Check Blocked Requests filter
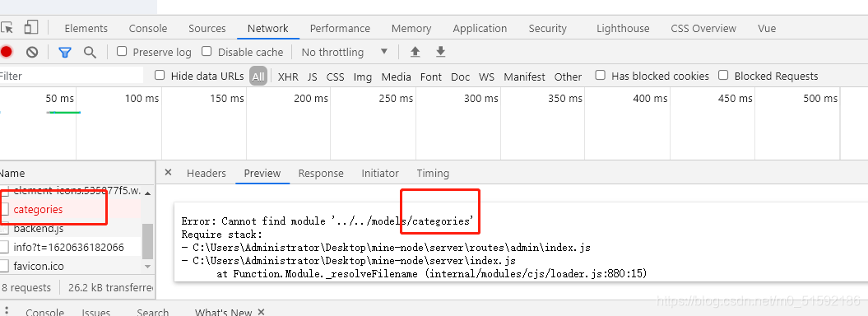Image resolution: width=868 pixels, height=316 pixels. tap(723, 75)
